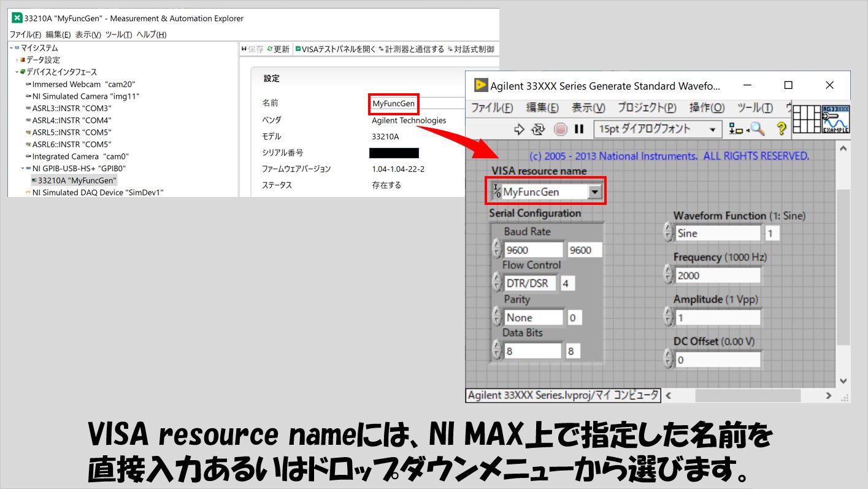This screenshot has width=868, height=489.
Task: Click the red Abort Execution button
Action: (560, 129)
